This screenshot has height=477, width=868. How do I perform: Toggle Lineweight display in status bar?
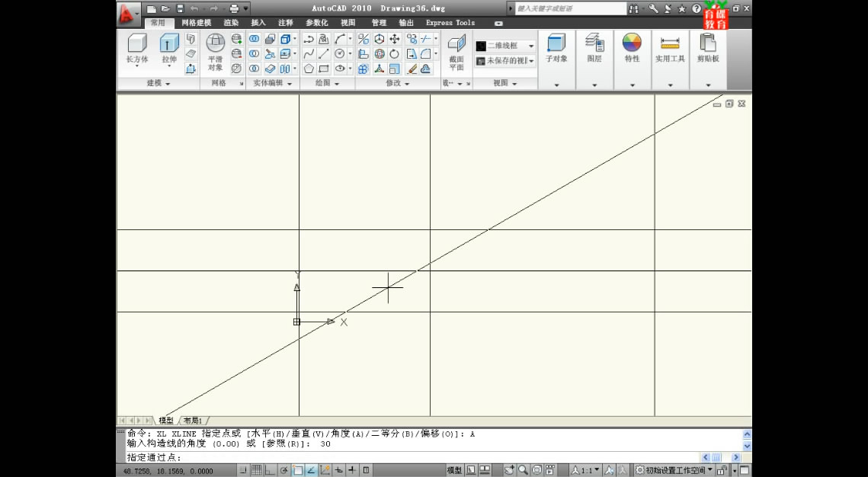[352, 470]
